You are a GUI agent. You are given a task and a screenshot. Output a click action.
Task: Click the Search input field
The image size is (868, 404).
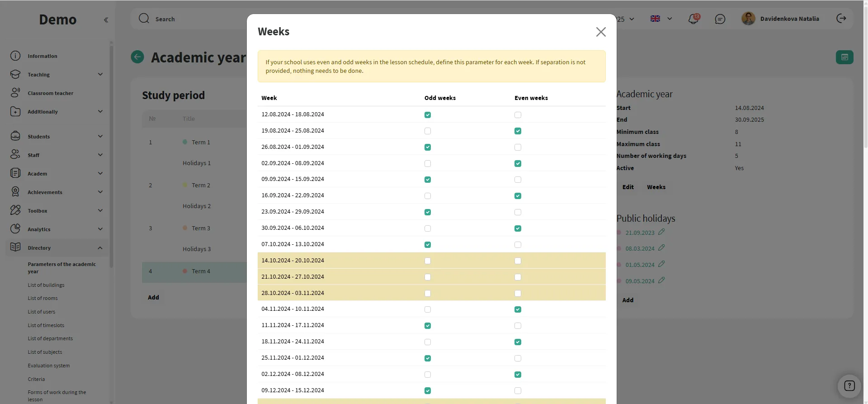coord(199,19)
